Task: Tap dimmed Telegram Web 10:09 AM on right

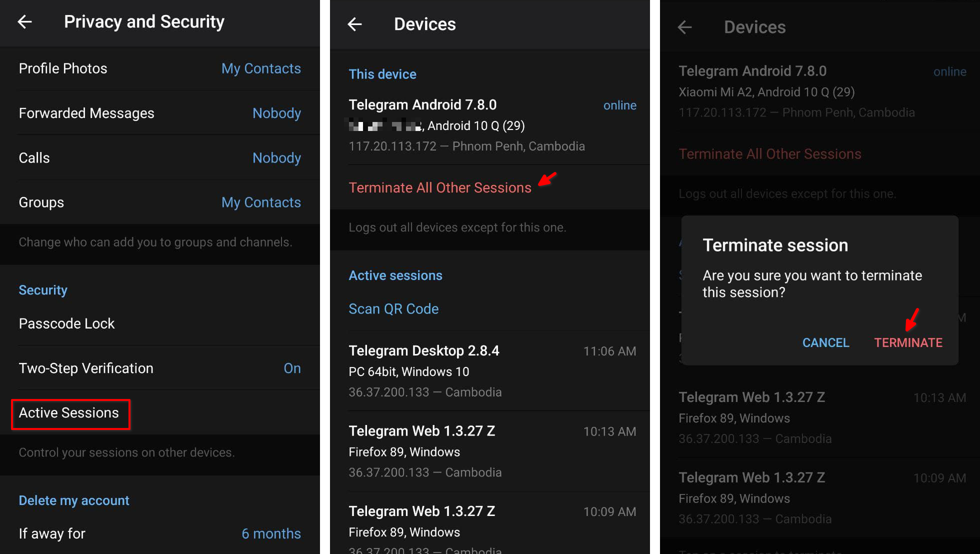Action: tap(820, 498)
